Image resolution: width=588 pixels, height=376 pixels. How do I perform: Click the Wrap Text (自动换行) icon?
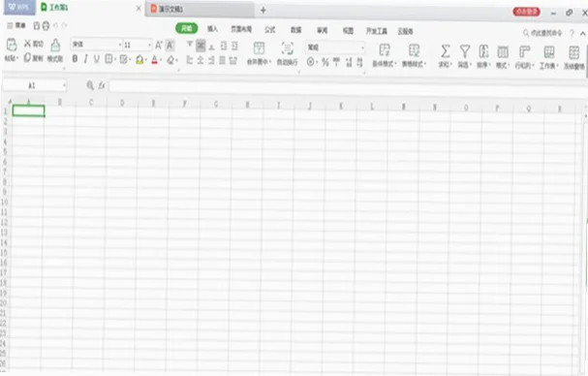click(288, 48)
